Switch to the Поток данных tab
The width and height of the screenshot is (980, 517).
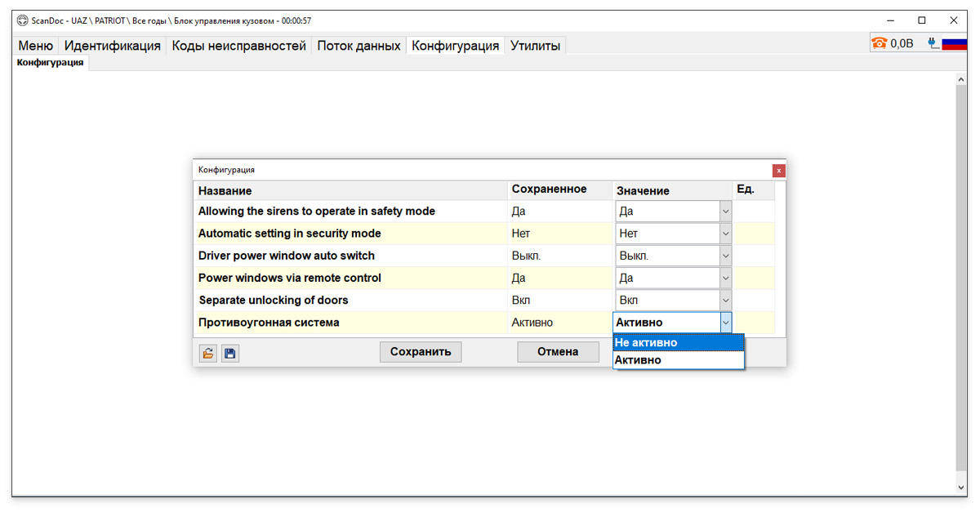(359, 46)
